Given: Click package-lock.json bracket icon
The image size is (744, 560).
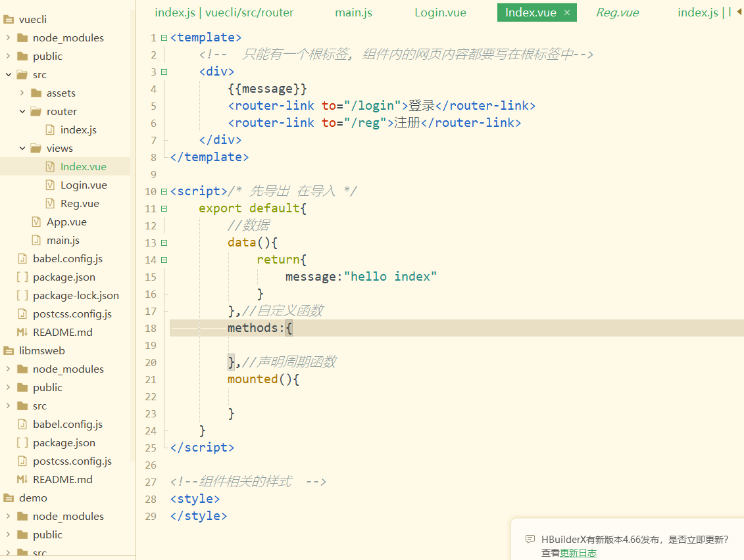Looking at the screenshot, I should coord(22,295).
